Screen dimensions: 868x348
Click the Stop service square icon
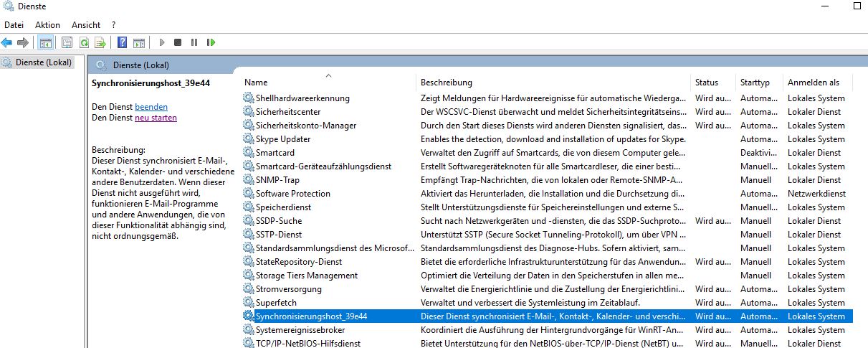coord(178,42)
